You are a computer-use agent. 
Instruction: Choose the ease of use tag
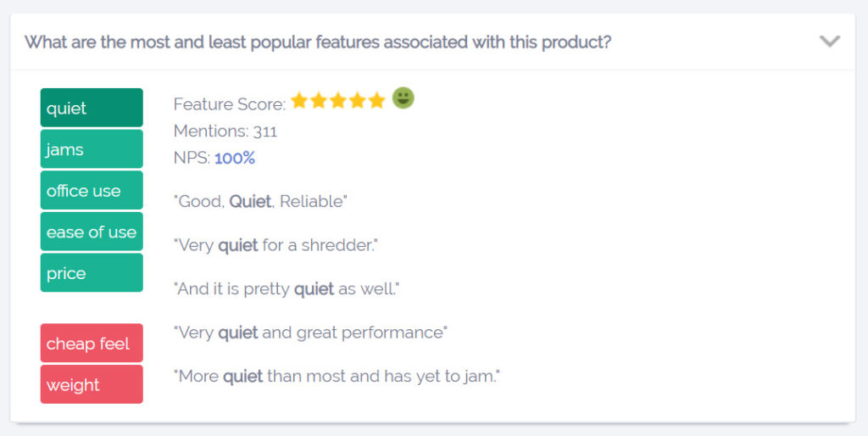point(92,232)
